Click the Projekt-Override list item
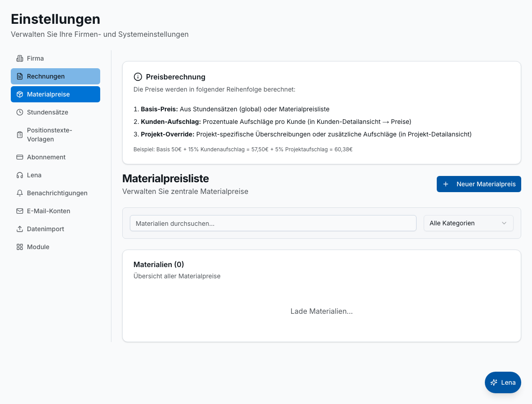The image size is (532, 404). click(x=303, y=134)
